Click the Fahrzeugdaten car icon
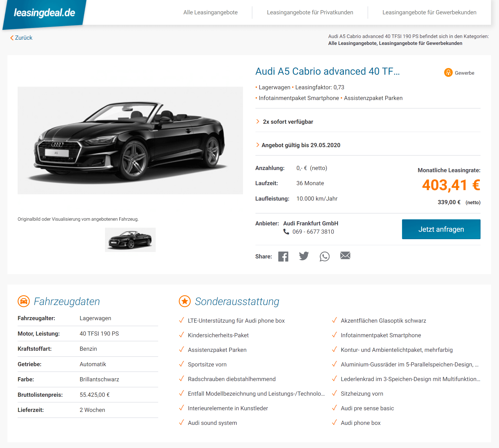This screenshot has width=499, height=448. (24, 301)
